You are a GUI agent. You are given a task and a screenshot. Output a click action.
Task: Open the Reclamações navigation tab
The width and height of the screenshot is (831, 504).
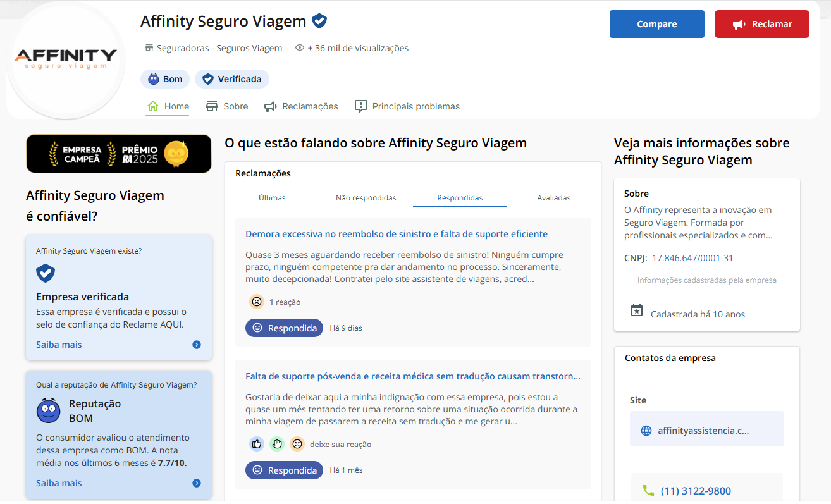(x=301, y=106)
